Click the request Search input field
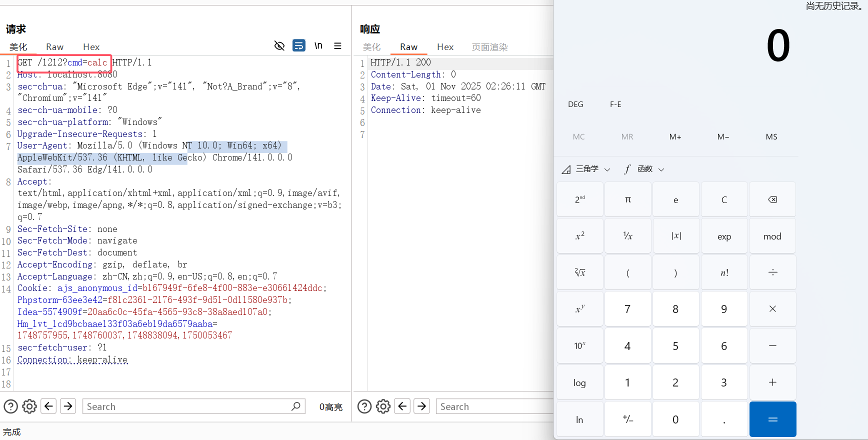Screen dimensions: 868x440 coord(187,406)
